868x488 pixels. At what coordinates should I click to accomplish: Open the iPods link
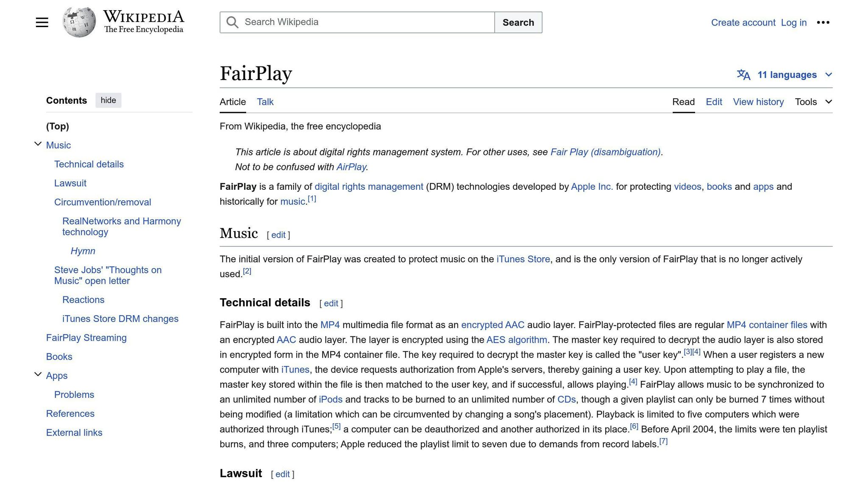331,399
